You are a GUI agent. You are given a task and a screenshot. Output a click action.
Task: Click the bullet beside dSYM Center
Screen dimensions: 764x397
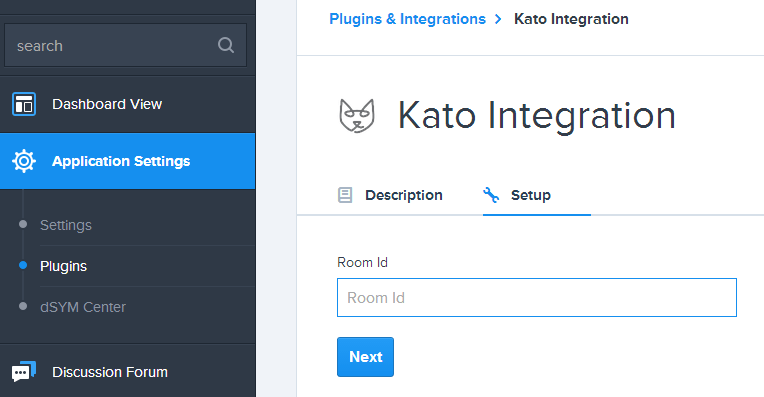click(x=23, y=306)
